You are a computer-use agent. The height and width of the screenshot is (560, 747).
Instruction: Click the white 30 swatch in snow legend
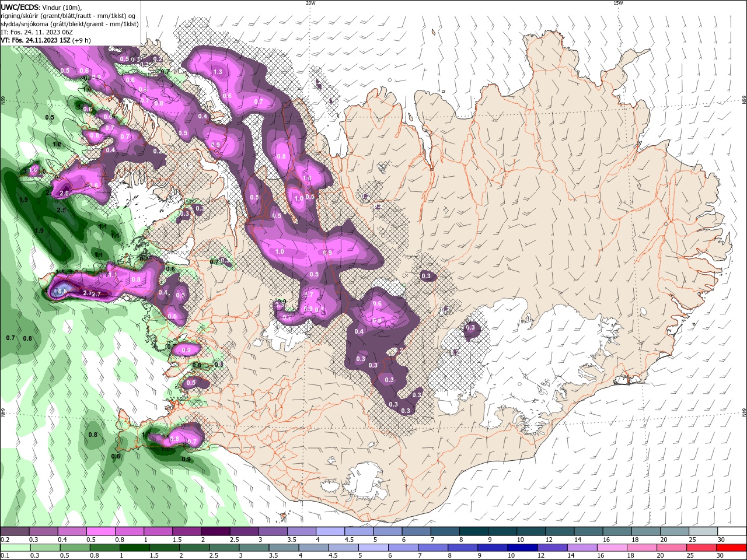[732, 531]
